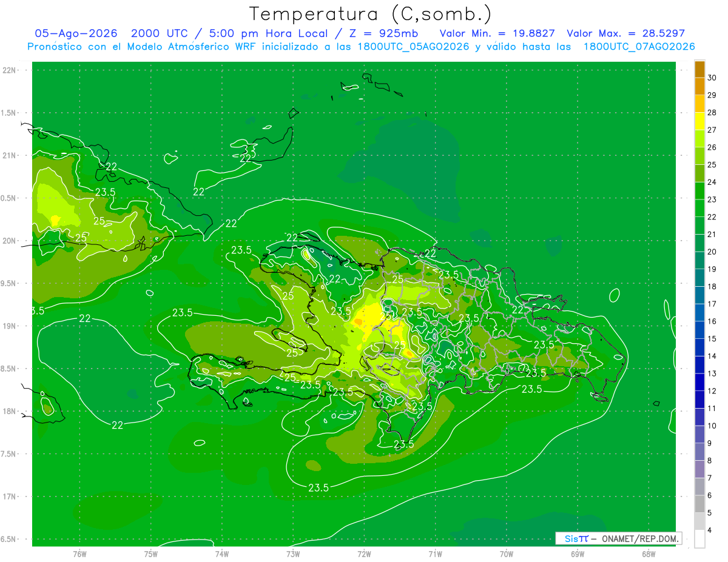This screenshot has height=562, width=728.
Task: Click the 17N latitude axis label
Action: tap(10, 497)
